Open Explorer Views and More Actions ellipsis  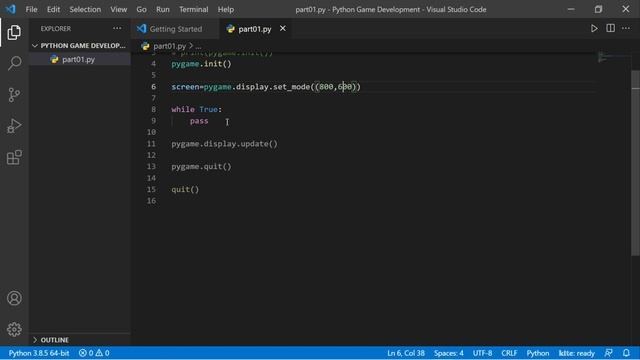(x=117, y=28)
